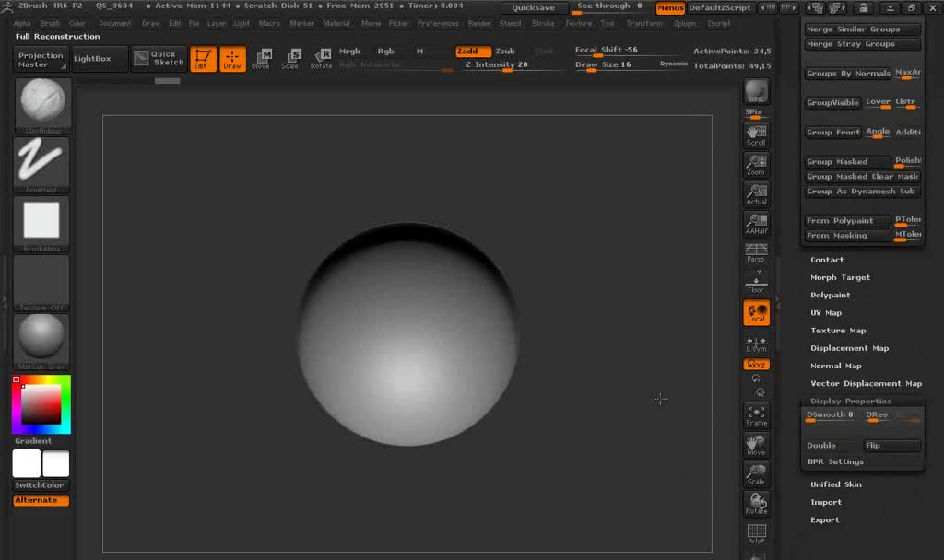944x560 pixels.
Task: Render with the BPR button
Action: 756,92
